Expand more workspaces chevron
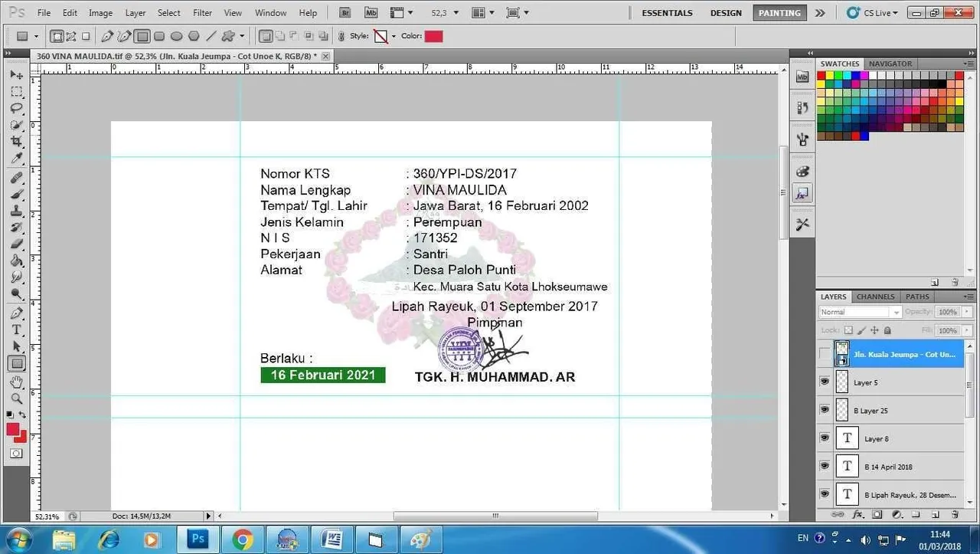This screenshot has width=980, height=554. pyautogui.click(x=820, y=12)
